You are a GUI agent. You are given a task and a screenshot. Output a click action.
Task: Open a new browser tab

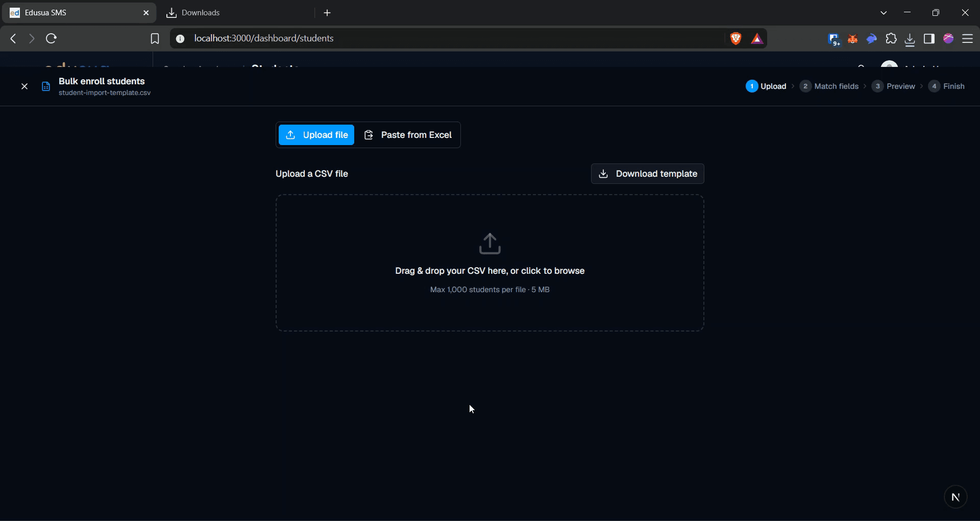point(327,13)
